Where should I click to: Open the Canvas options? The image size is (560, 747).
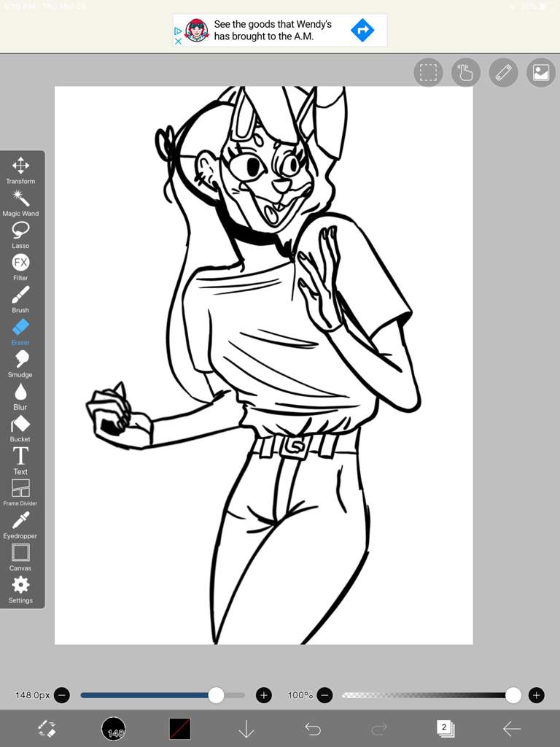20,556
